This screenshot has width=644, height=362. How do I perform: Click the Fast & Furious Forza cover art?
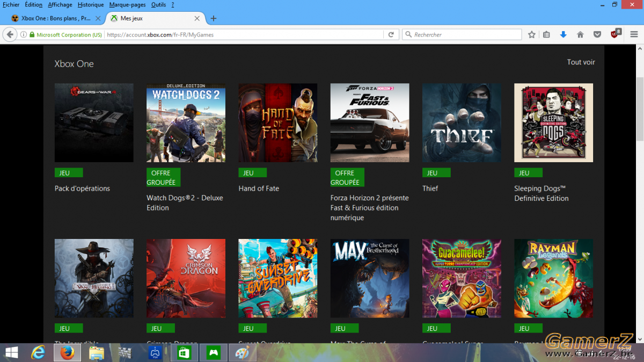point(370,122)
